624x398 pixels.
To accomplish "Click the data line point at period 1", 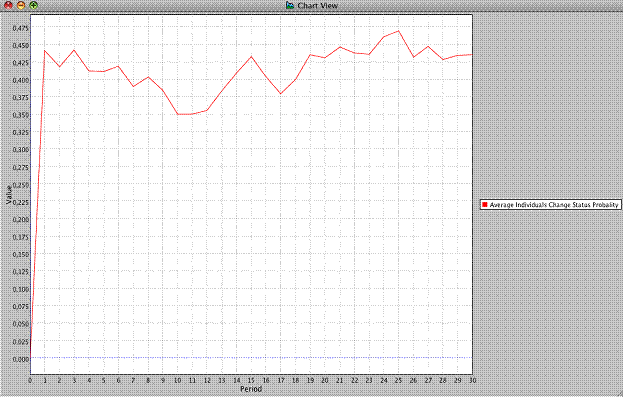I will [45, 51].
